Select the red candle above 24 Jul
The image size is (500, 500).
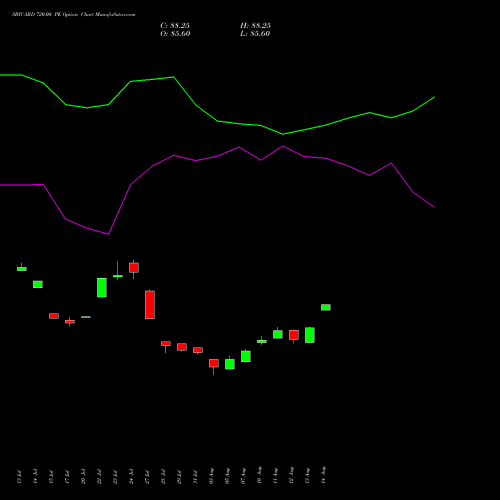[134, 268]
